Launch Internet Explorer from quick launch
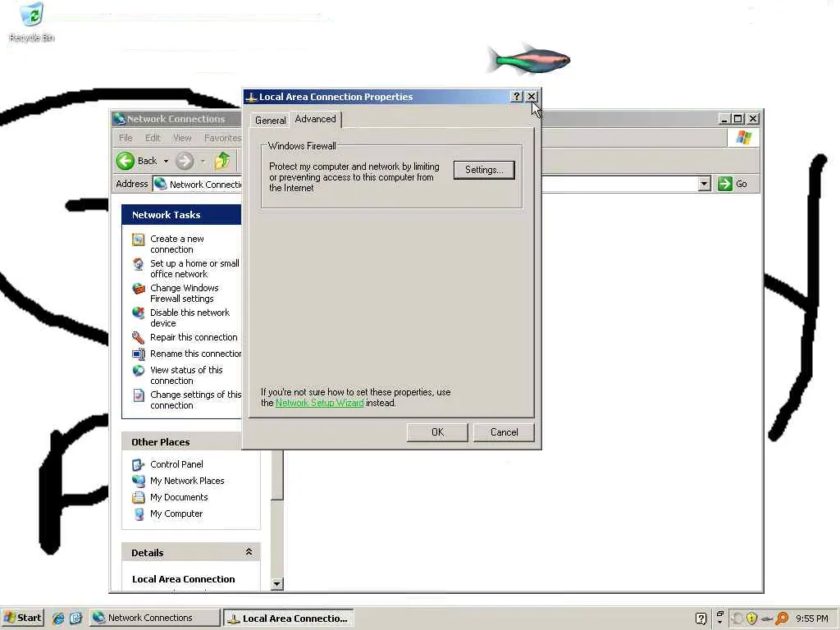The height and width of the screenshot is (630, 840). click(x=58, y=619)
